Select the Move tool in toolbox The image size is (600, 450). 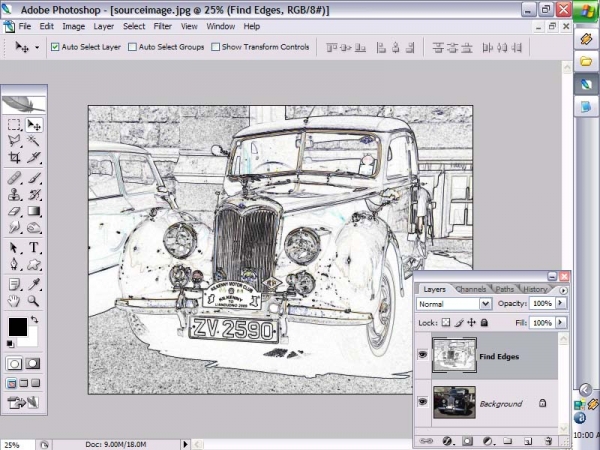[x=34, y=125]
